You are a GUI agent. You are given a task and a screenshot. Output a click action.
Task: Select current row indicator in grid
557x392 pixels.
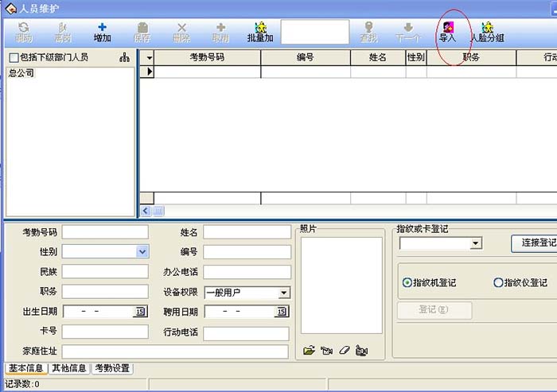pos(147,72)
